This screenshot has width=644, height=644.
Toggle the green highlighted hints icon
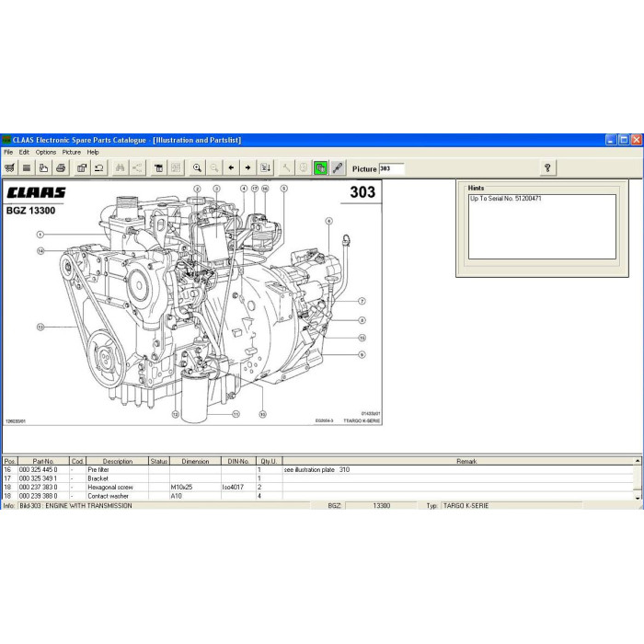(321, 168)
